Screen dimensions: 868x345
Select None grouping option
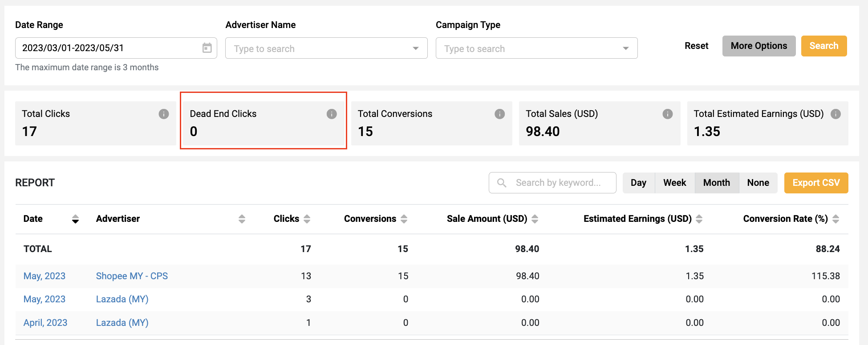[x=758, y=183]
